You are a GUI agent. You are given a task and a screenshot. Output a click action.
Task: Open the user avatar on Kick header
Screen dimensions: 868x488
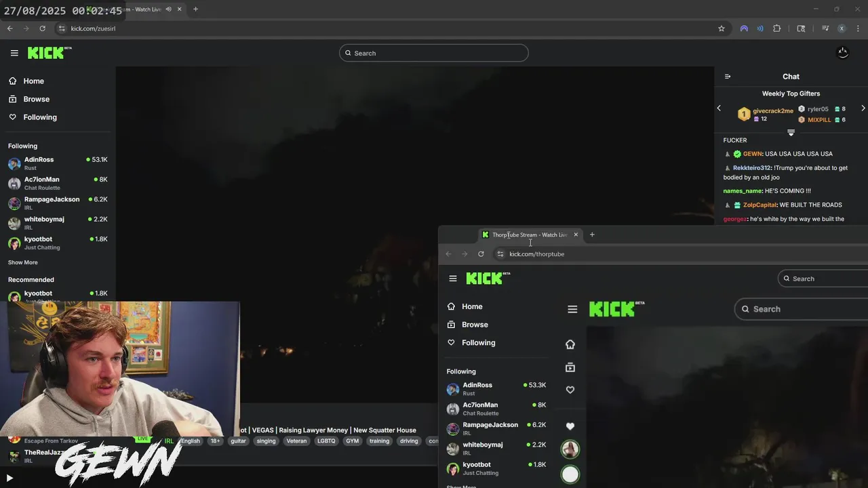(843, 53)
